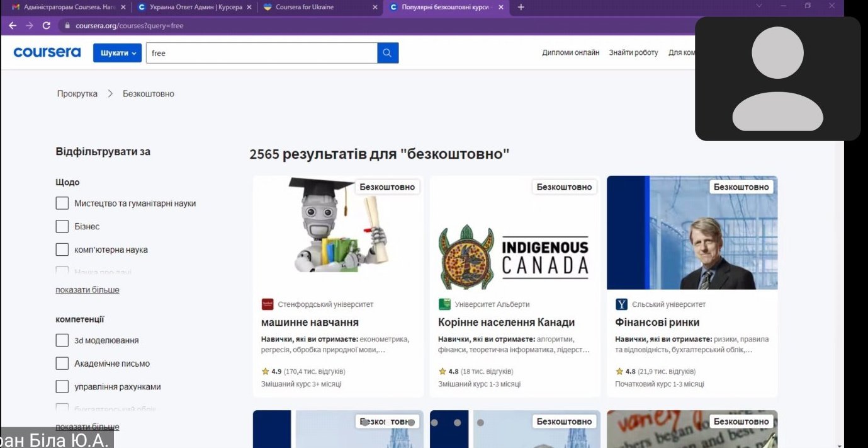Expand показати більше under компетенції
The image size is (868, 448).
tap(87, 427)
